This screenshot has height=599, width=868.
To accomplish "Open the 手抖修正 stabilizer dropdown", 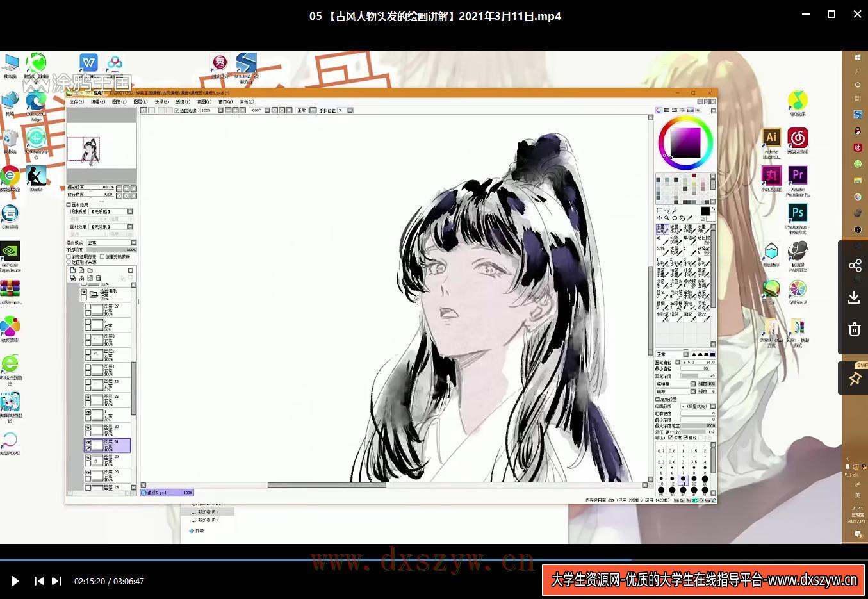I will [x=350, y=110].
